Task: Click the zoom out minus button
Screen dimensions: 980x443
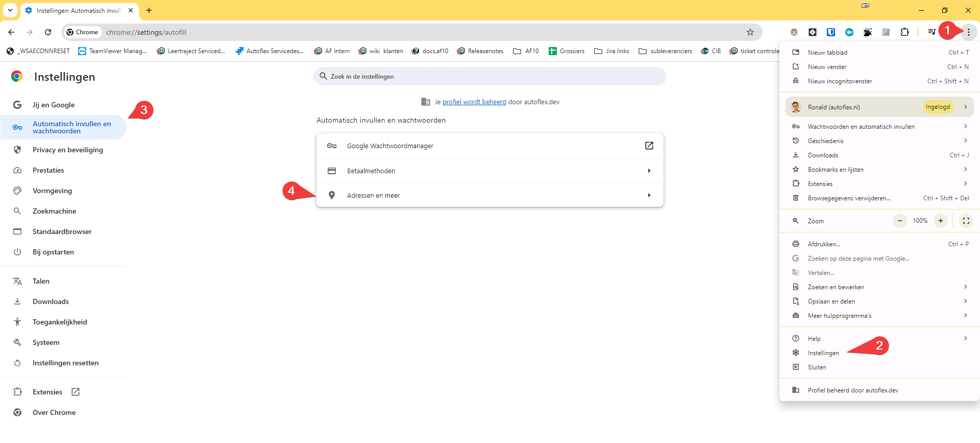Action: coord(900,221)
